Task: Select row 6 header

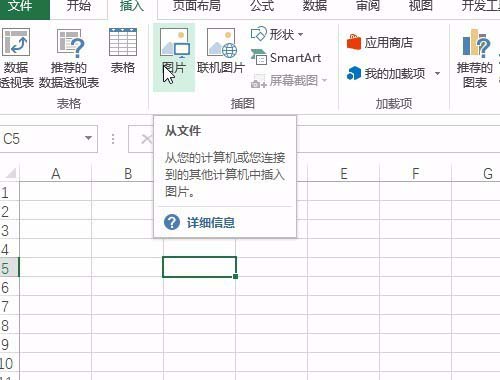Action: pyautogui.click(x=9, y=287)
